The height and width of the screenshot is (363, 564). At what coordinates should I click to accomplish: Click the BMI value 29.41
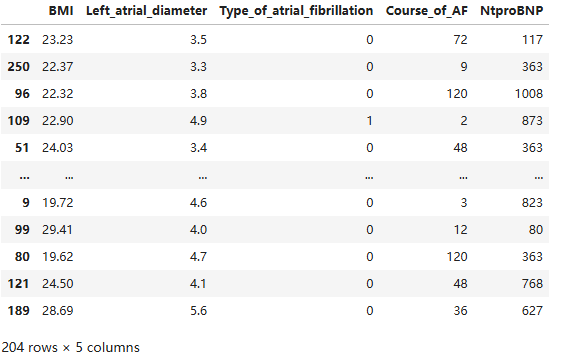[x=58, y=230]
